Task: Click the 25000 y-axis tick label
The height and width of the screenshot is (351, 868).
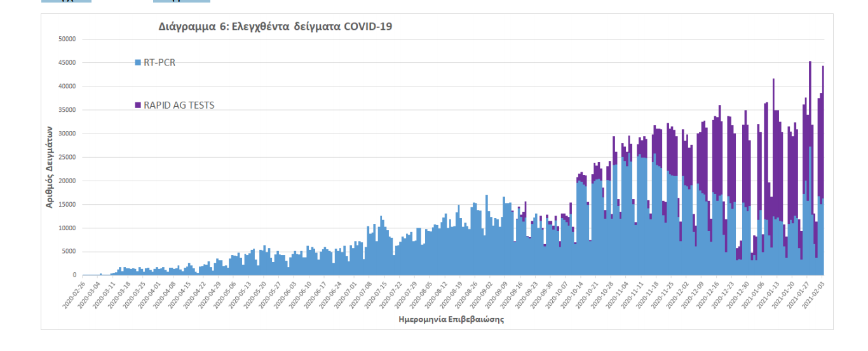Action: tap(67, 157)
